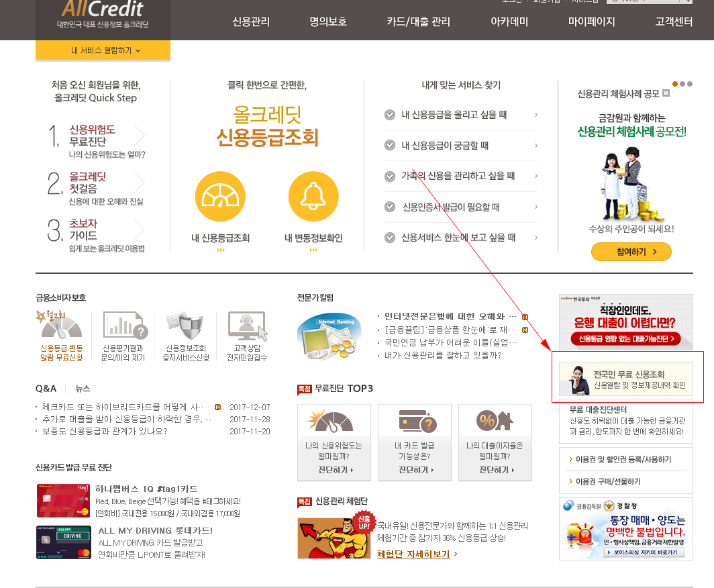Open the 고객센터 menu
Image resolution: width=714 pixels, height=588 pixels.
[674, 21]
